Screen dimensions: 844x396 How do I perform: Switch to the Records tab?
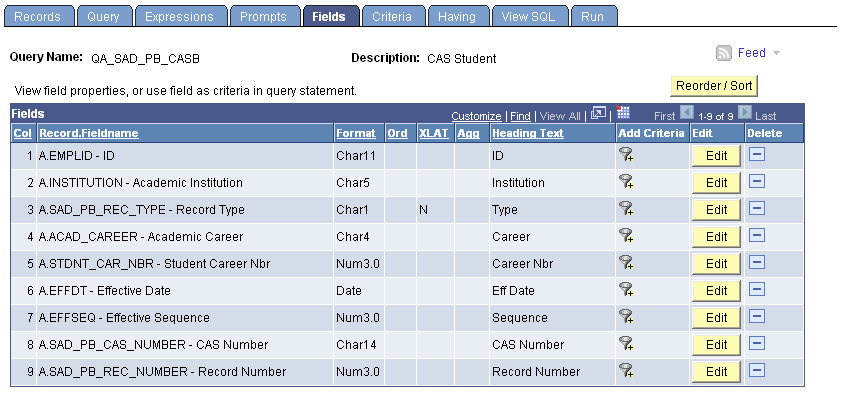[x=38, y=17]
